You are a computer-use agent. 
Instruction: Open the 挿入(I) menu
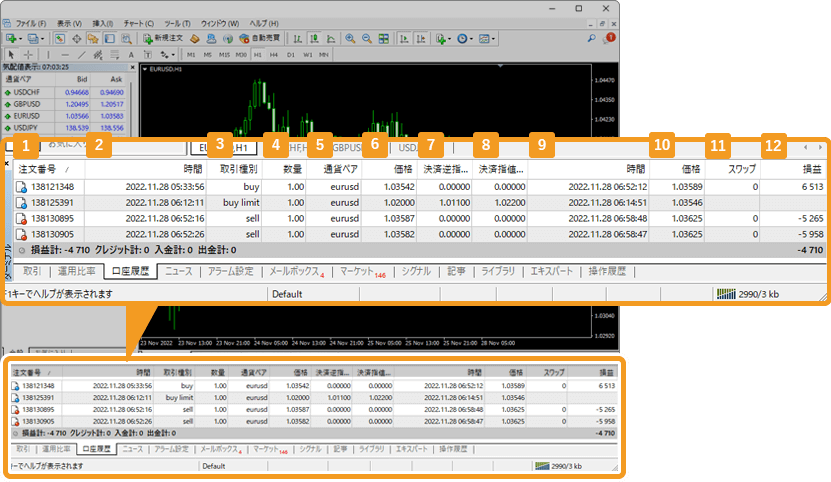click(103, 23)
